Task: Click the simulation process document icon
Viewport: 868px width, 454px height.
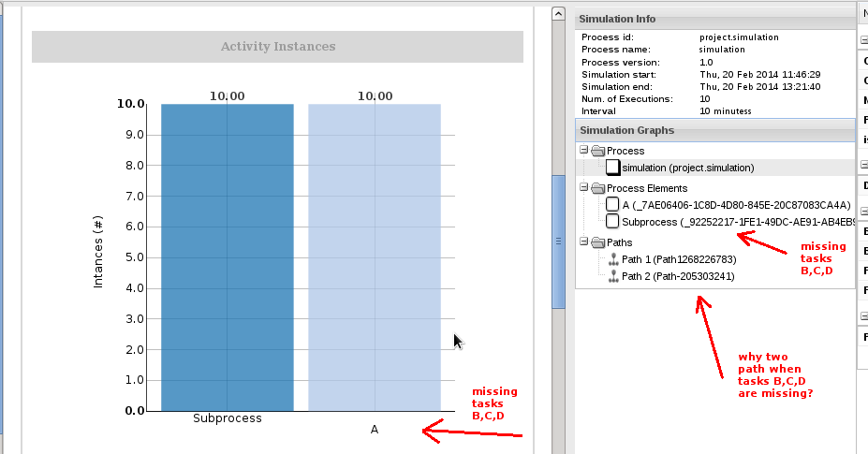Action: [x=612, y=168]
